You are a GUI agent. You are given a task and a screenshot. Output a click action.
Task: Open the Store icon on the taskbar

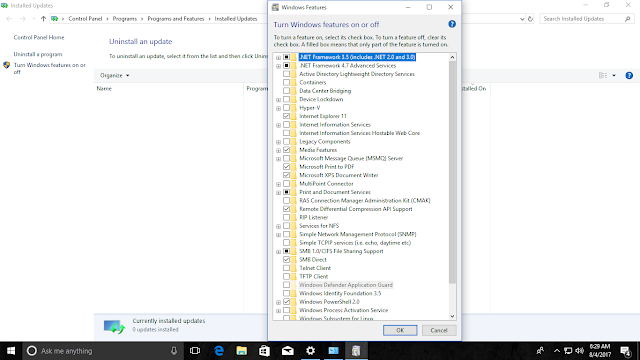coord(264,351)
